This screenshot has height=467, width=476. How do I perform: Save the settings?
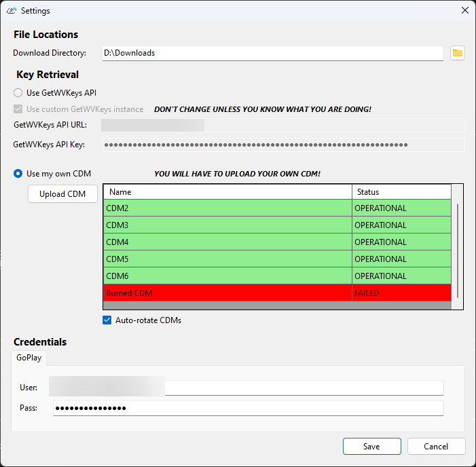tap(372, 447)
